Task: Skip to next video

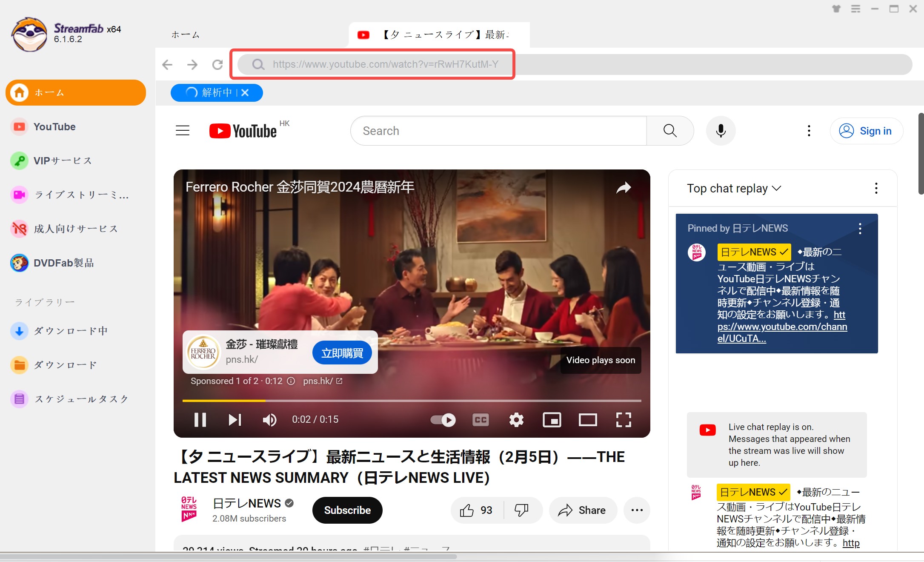Action: click(x=235, y=419)
